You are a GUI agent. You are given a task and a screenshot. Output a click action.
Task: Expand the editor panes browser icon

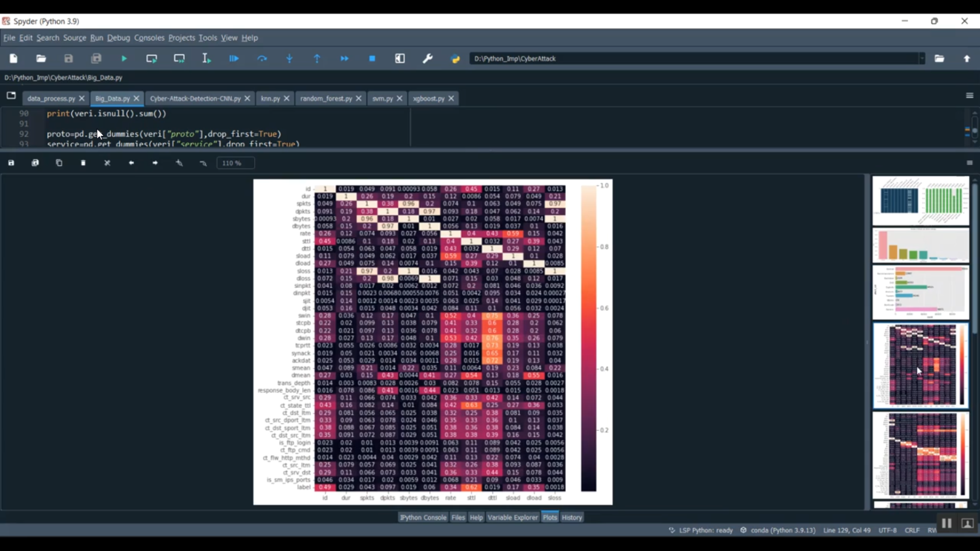click(x=10, y=95)
